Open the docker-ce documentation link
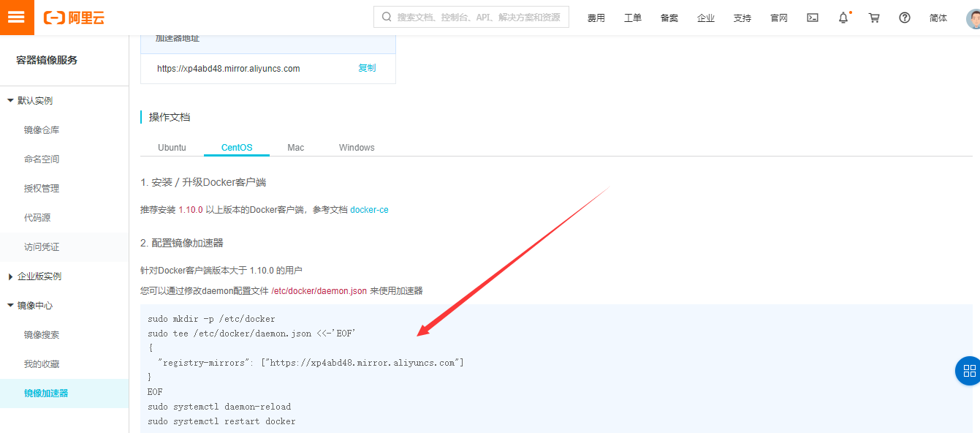980x433 pixels. pyautogui.click(x=369, y=210)
